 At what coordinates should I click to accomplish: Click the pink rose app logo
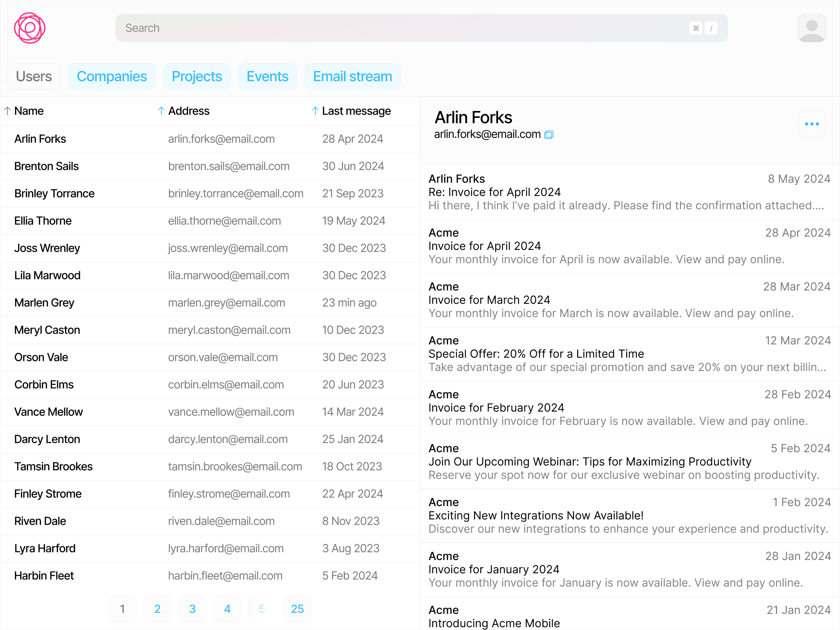[30, 28]
